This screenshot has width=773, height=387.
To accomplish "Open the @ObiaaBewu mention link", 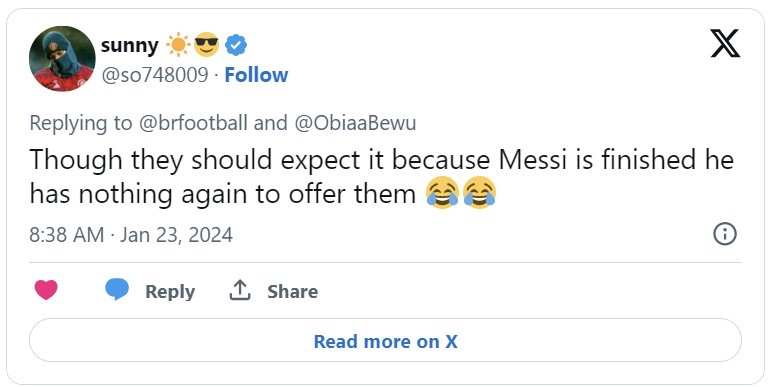I will [x=355, y=123].
